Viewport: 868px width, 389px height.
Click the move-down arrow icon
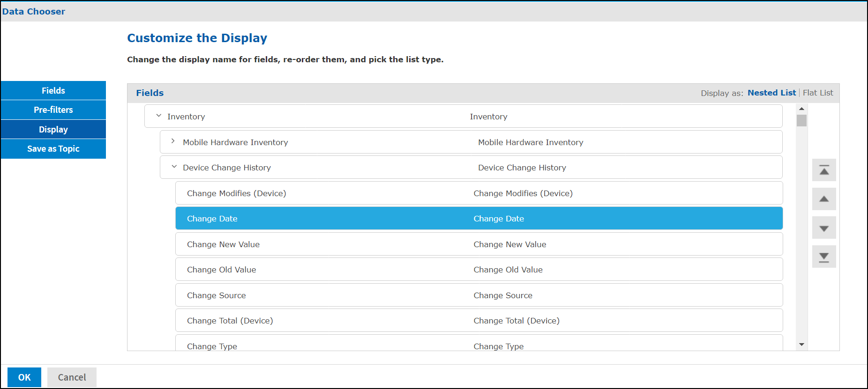pyautogui.click(x=824, y=228)
